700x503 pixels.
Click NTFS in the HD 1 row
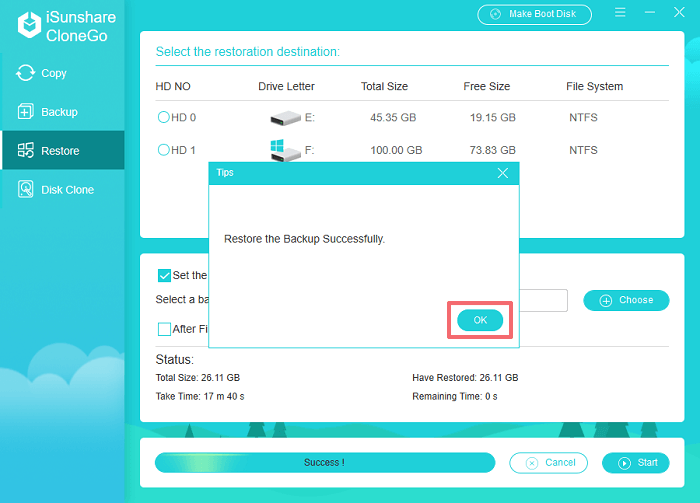583,150
